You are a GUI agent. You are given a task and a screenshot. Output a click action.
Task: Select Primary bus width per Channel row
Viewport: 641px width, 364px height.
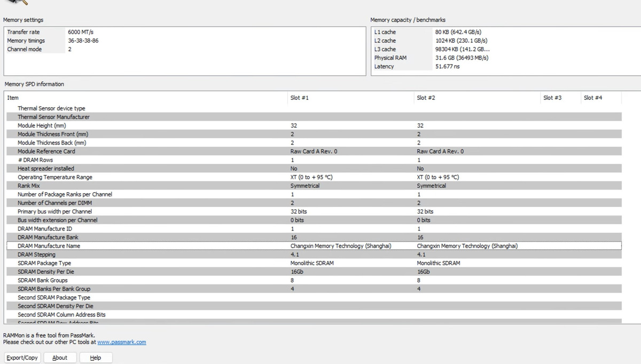pyautogui.click(x=313, y=211)
